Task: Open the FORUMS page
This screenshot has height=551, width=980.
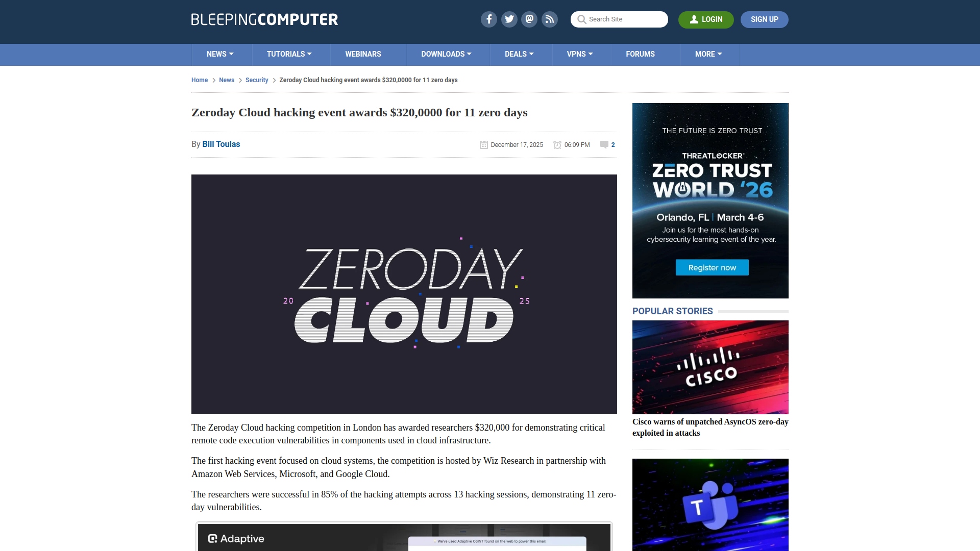Action: pyautogui.click(x=640, y=54)
